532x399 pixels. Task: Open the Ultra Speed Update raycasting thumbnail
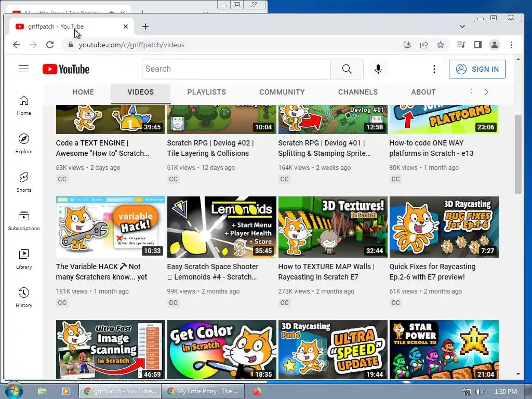pos(333,349)
